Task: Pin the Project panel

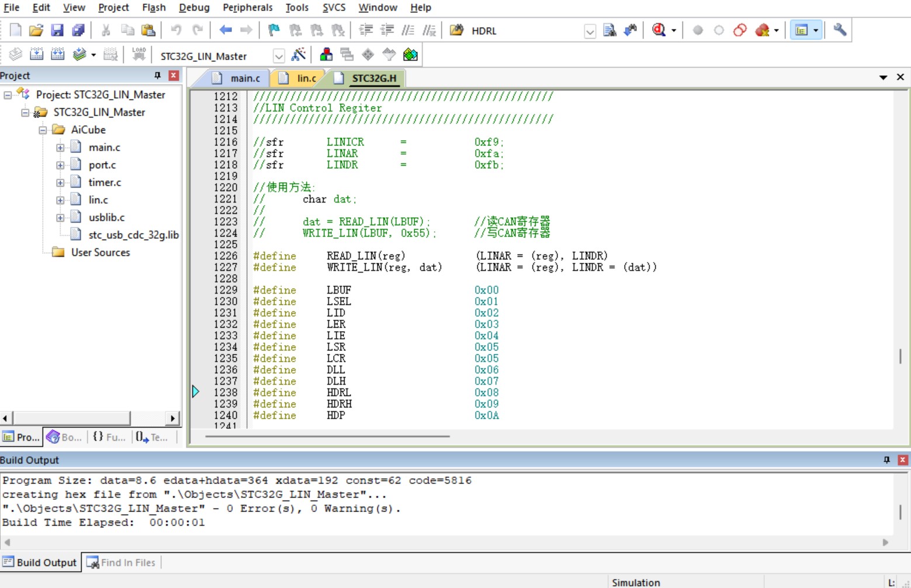Action: click(157, 75)
